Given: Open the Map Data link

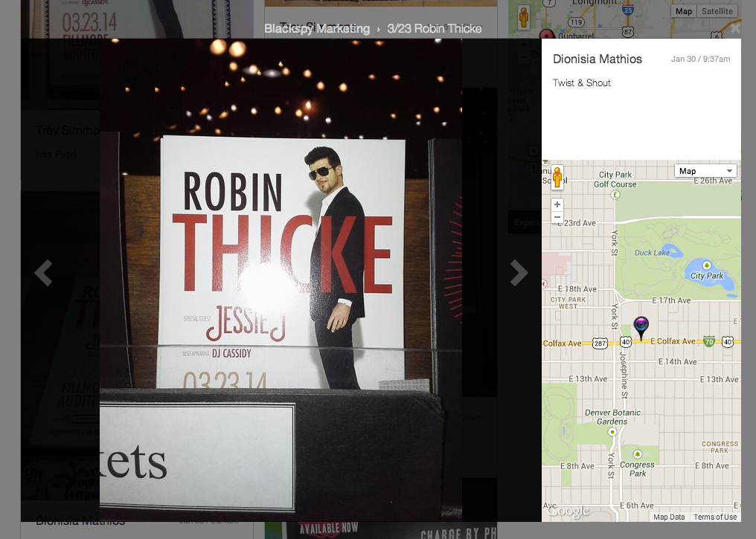Looking at the screenshot, I should 669,517.
